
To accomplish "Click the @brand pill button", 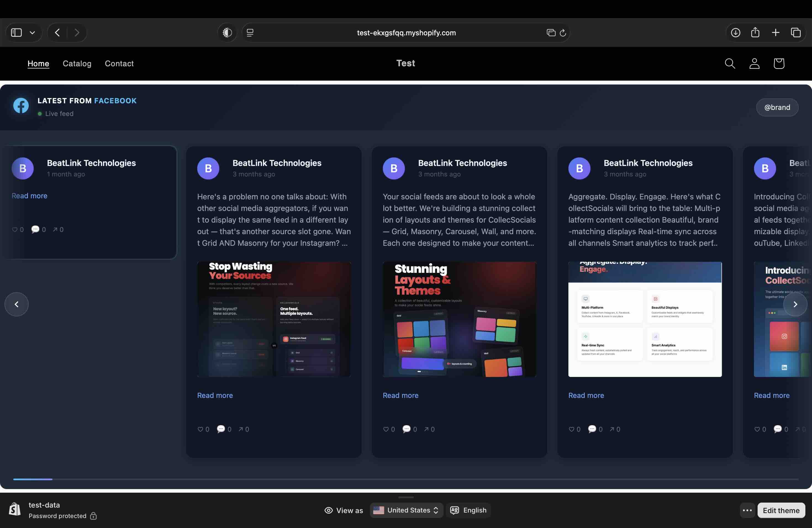I will click(x=777, y=107).
